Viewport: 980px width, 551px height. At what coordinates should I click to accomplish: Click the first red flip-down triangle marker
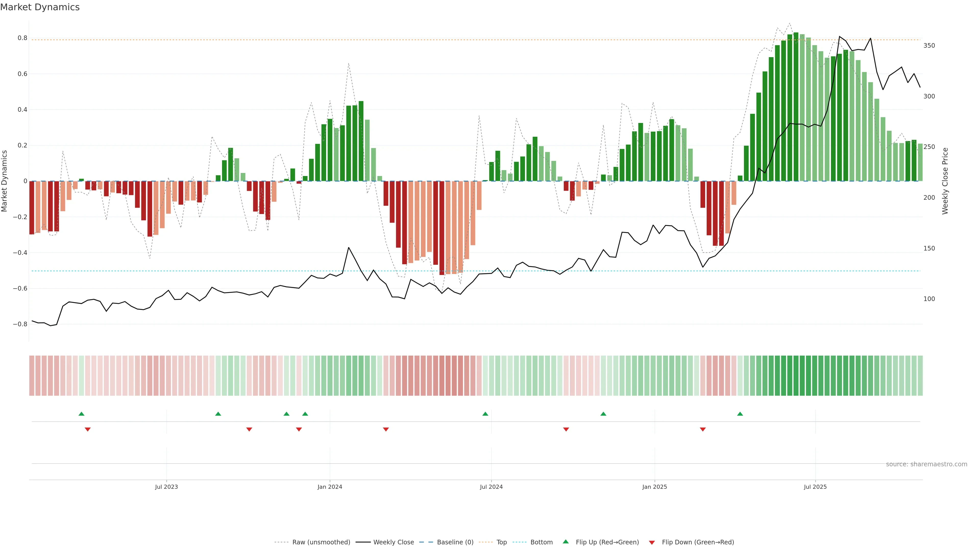pyautogui.click(x=88, y=429)
